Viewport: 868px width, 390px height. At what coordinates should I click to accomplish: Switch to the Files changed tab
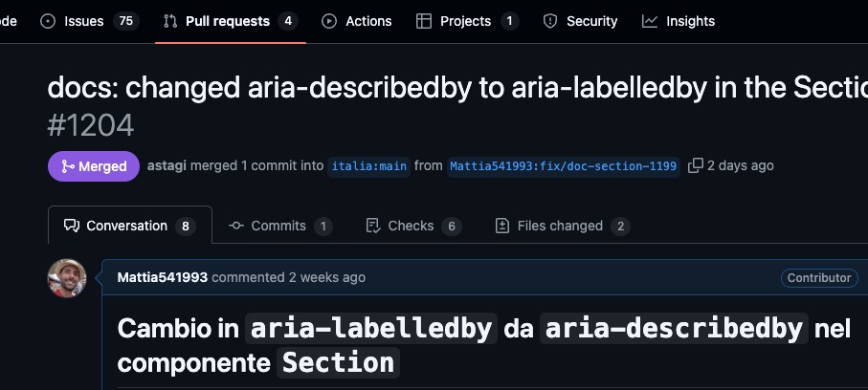tap(563, 226)
